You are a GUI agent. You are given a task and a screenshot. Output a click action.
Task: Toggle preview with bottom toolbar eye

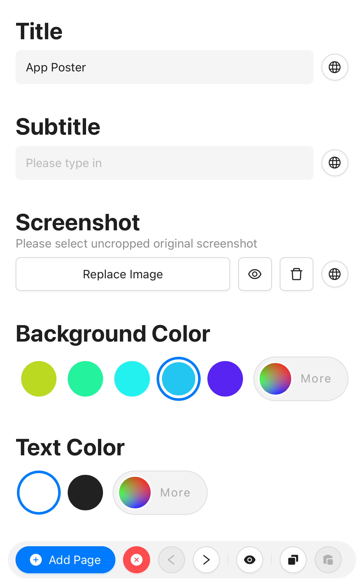point(250,560)
